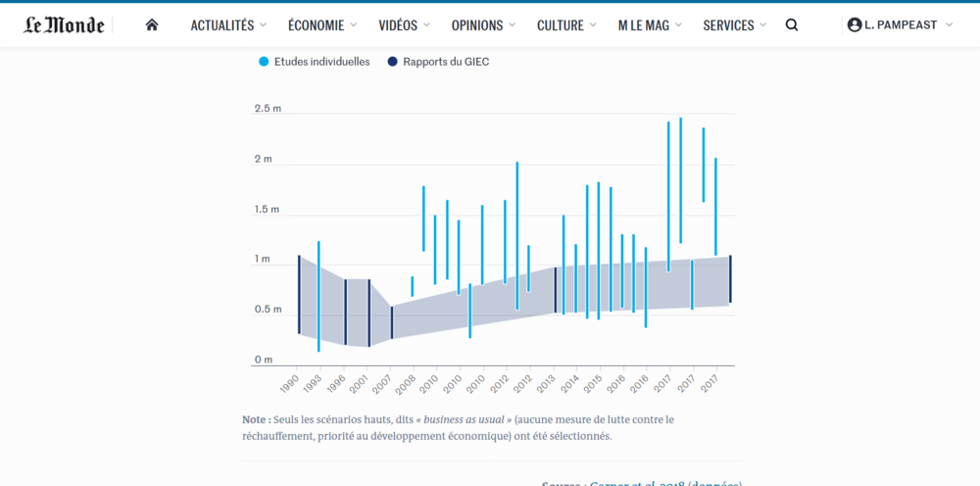Click the rightmost dark GIEC bar

click(730, 279)
